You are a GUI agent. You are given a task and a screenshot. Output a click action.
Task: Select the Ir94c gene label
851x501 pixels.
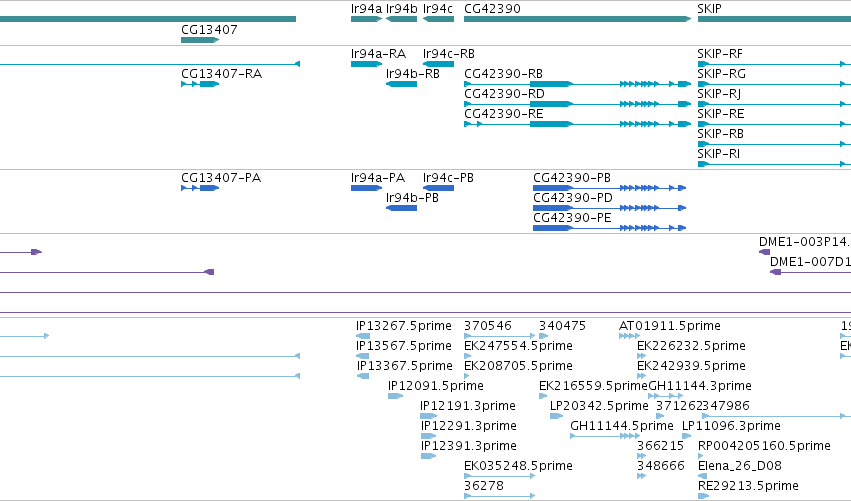pos(437,9)
